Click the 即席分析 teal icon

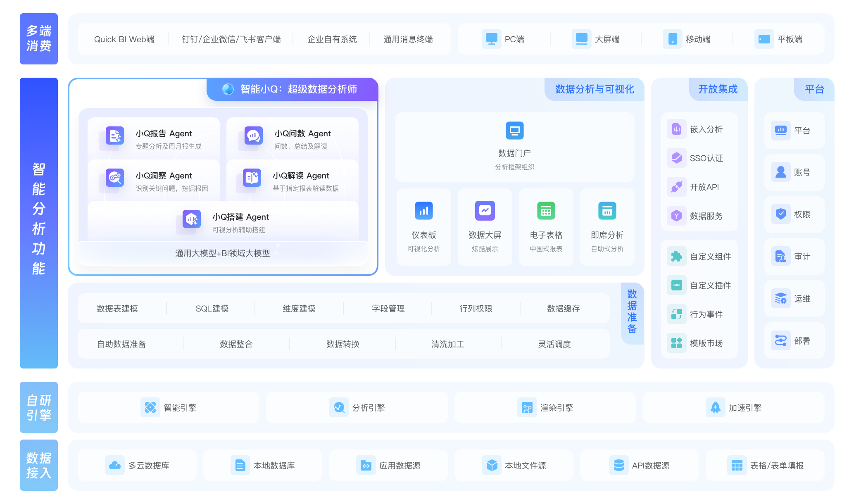(x=607, y=211)
